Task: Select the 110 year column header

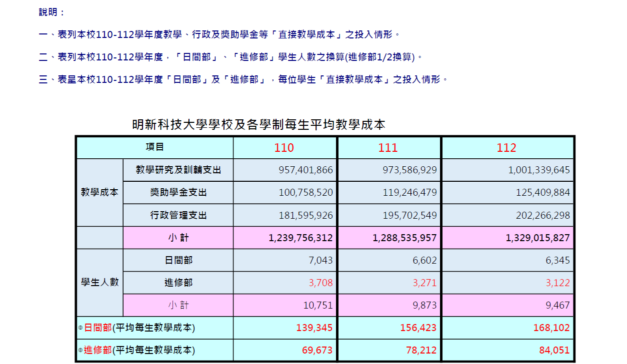Action: (x=284, y=148)
